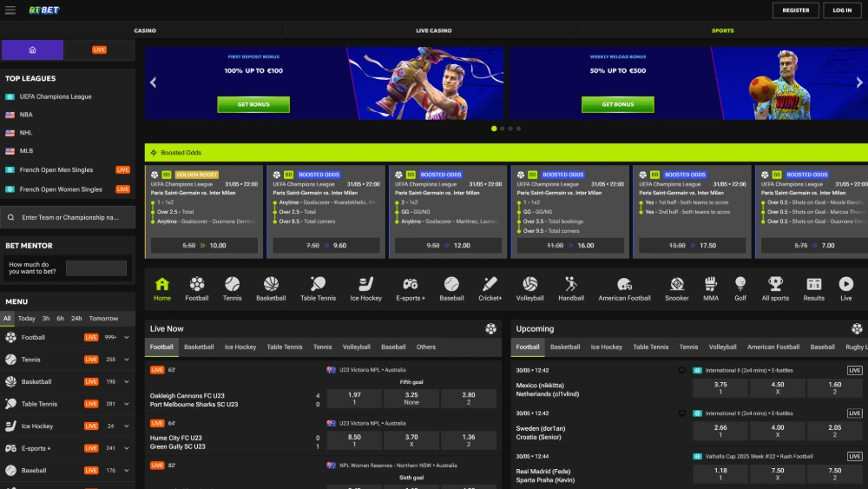Image resolution: width=868 pixels, height=489 pixels.
Task: Pick odds 1.97 for Oakleigh Cannons
Action: tap(354, 398)
